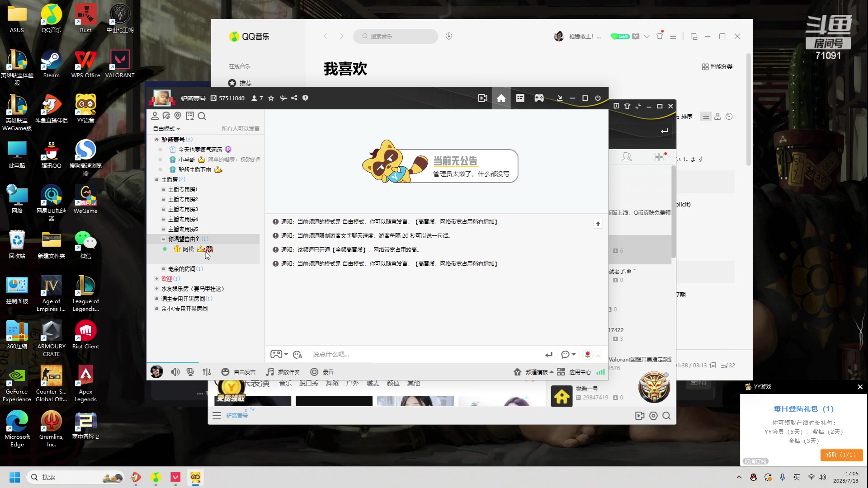Toggle YY speaker volume icon

[x=175, y=372]
